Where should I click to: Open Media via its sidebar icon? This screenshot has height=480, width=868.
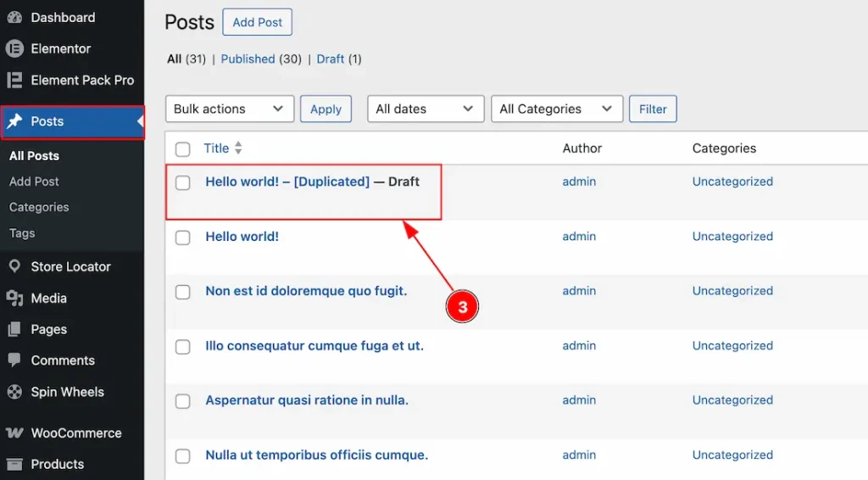[14, 299]
